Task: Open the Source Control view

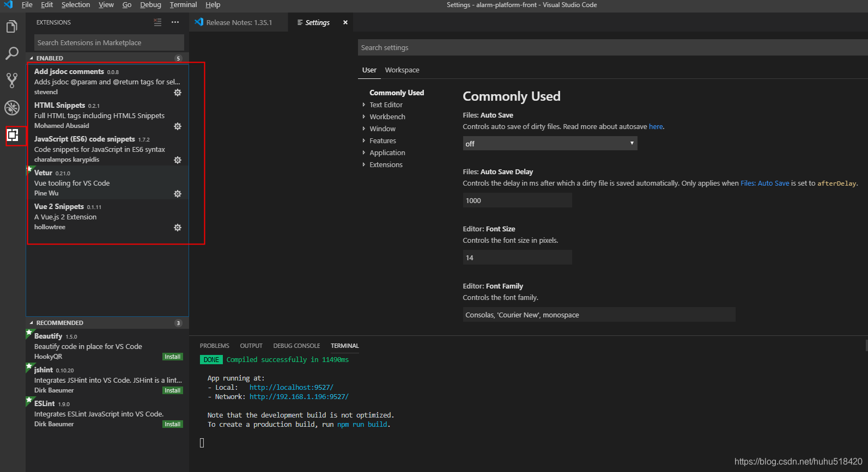Action: point(12,81)
